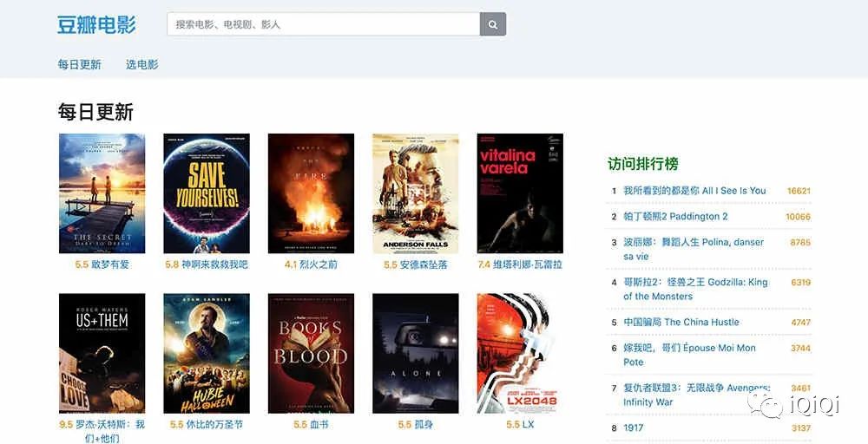Open ranking entry All I See Is You

click(694, 191)
